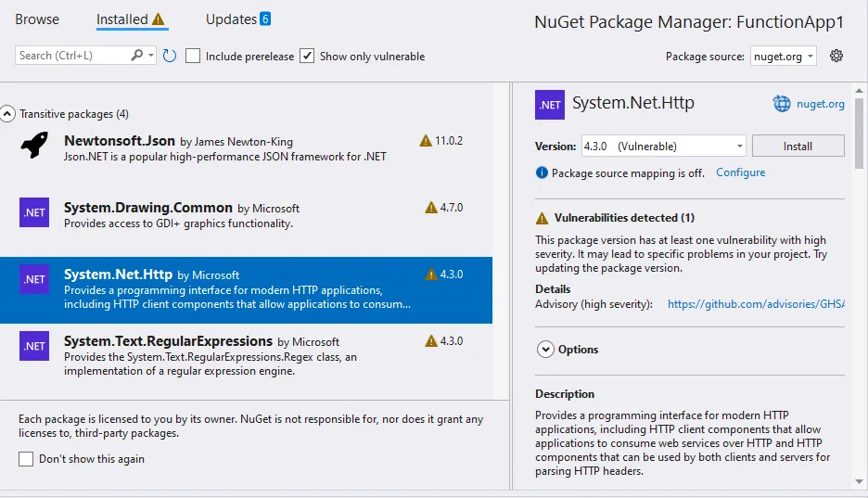The width and height of the screenshot is (868, 498).
Task: Check the Don't show this again box
Action: (25, 459)
